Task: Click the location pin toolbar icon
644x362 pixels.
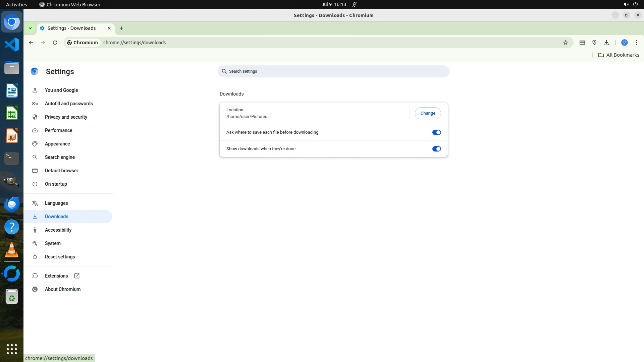Action: pyautogui.click(x=594, y=43)
